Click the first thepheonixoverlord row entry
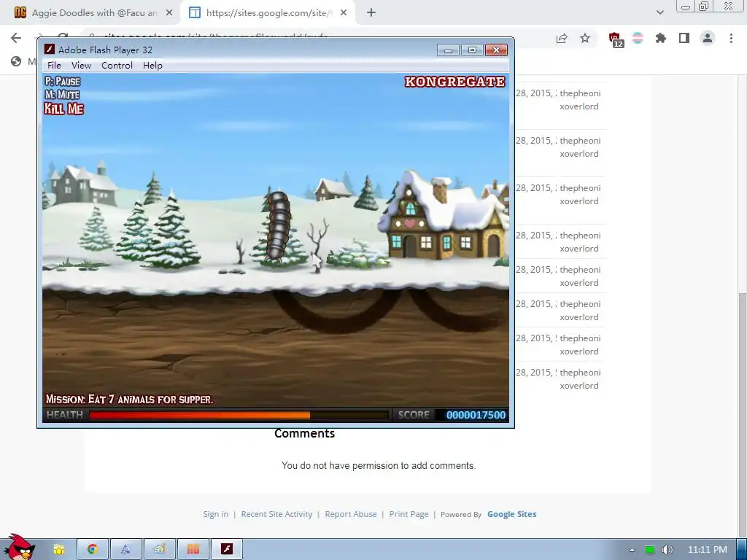 click(x=580, y=99)
